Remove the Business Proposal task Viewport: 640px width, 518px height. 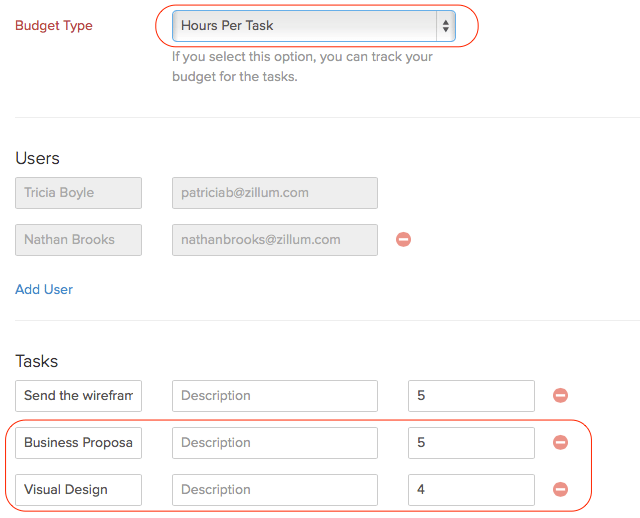point(560,443)
